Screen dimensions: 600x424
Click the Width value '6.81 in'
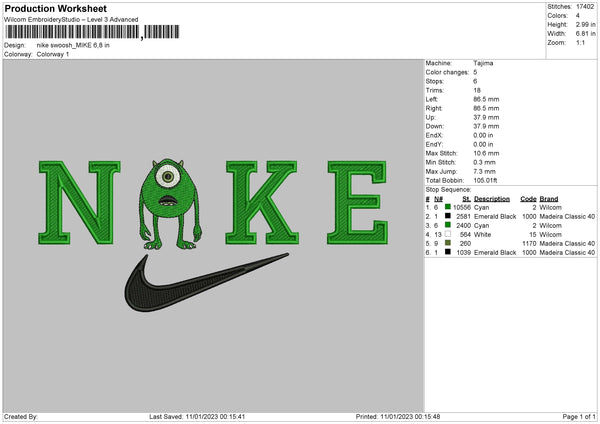585,34
